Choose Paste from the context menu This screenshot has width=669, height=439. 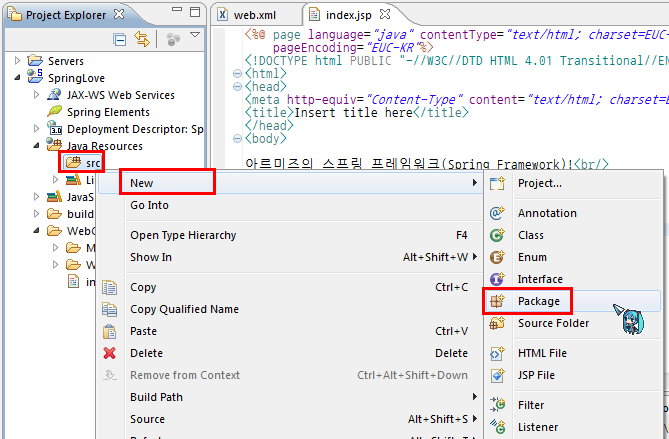pos(290,331)
